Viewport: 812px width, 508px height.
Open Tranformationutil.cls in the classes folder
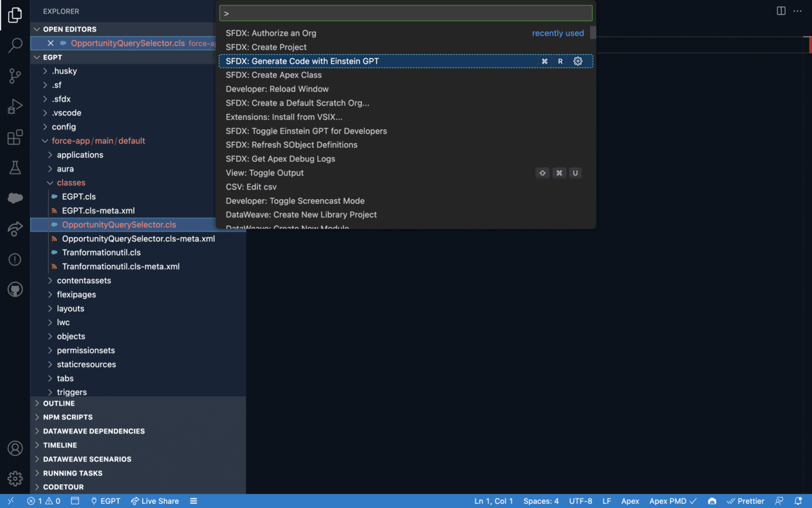(101, 253)
